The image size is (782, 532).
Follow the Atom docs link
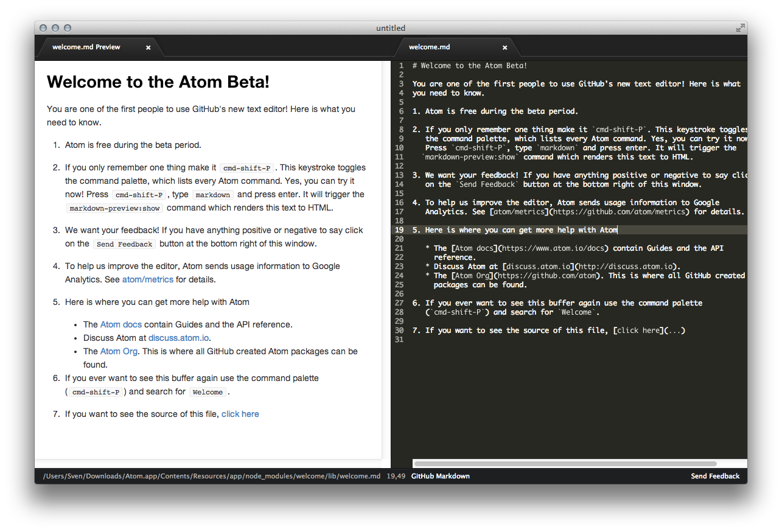(120, 324)
